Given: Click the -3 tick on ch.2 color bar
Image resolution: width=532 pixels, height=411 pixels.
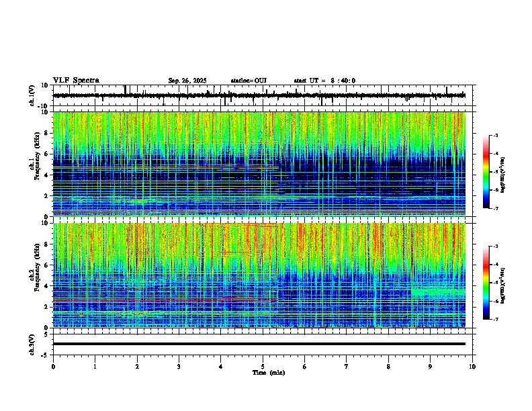Looking at the screenshot, I should pyautogui.click(x=495, y=246).
